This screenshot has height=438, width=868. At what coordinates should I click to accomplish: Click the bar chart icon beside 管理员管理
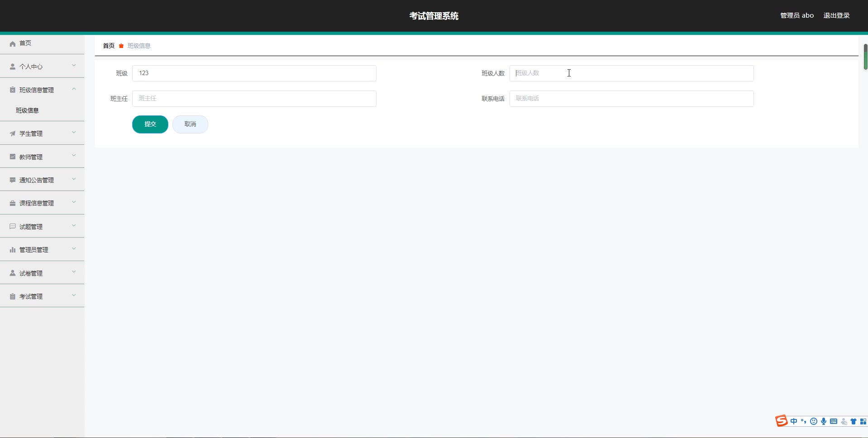pyautogui.click(x=13, y=250)
